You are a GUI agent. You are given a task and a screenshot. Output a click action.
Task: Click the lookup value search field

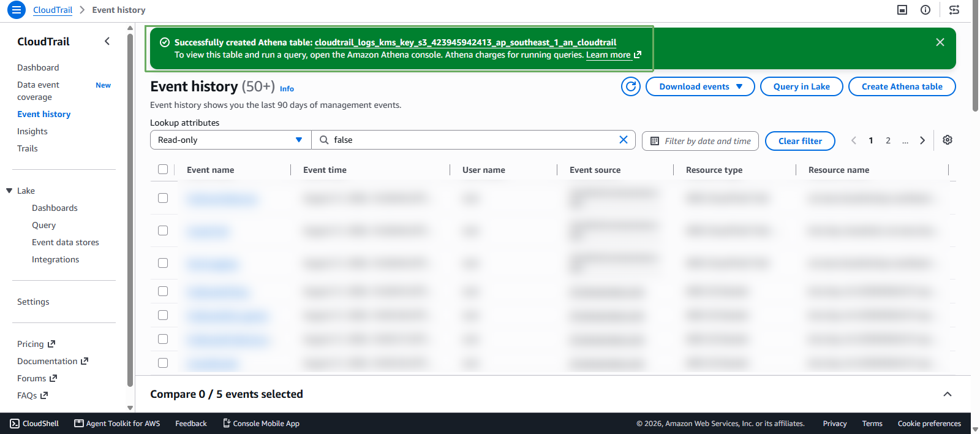click(x=473, y=140)
